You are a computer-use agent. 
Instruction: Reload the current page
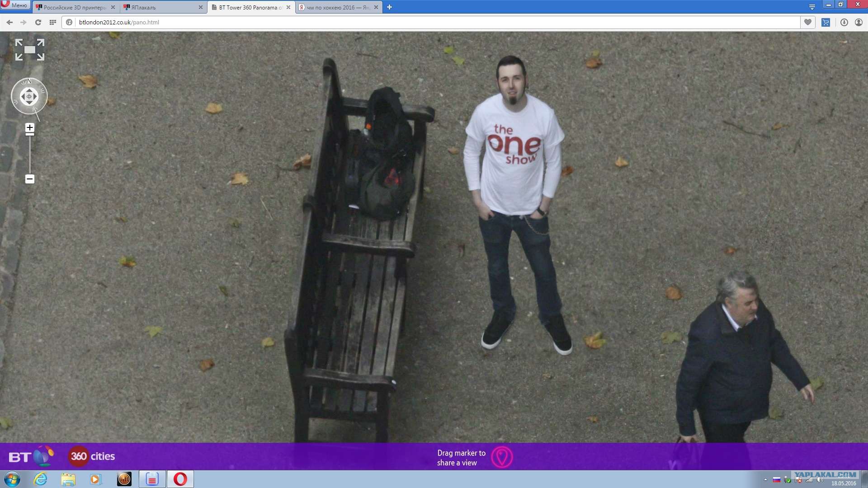click(38, 22)
